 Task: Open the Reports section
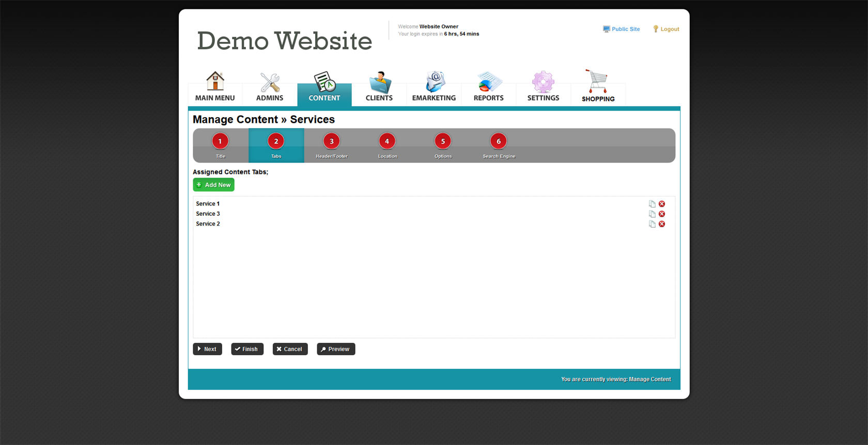click(x=488, y=87)
